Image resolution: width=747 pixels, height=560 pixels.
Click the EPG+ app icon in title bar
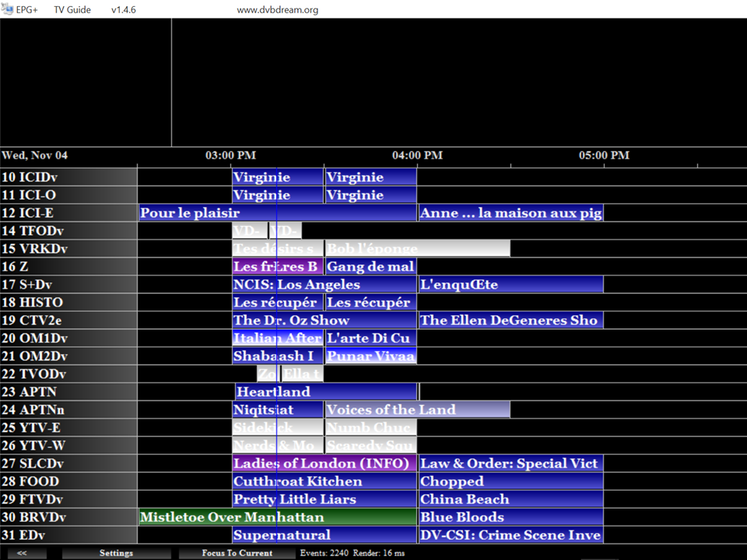tap(7, 9)
